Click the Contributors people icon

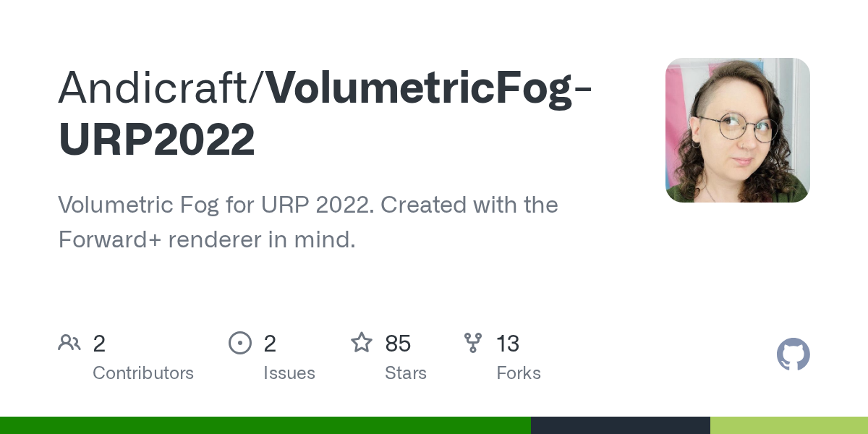[x=69, y=343]
